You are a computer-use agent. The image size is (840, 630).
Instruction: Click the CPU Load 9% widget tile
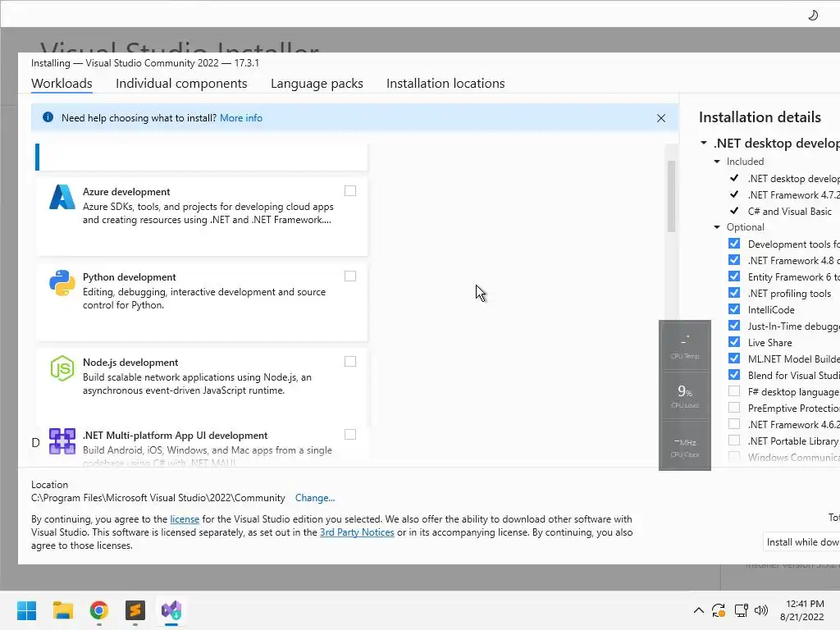tap(685, 395)
